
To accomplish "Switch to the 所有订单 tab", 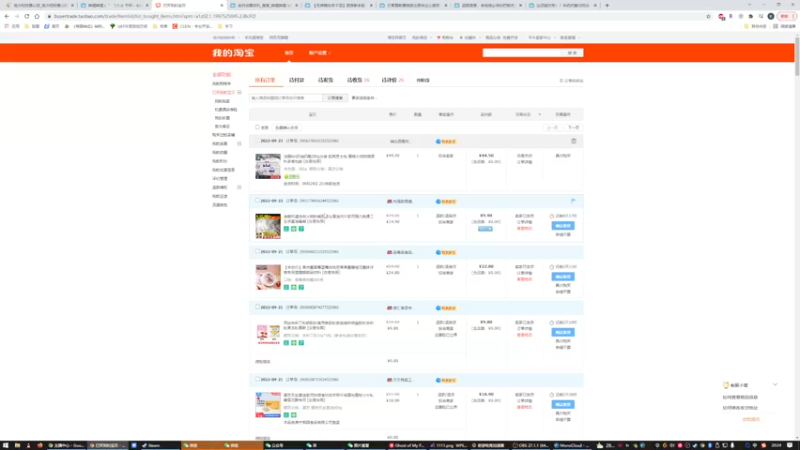I will click(x=265, y=80).
